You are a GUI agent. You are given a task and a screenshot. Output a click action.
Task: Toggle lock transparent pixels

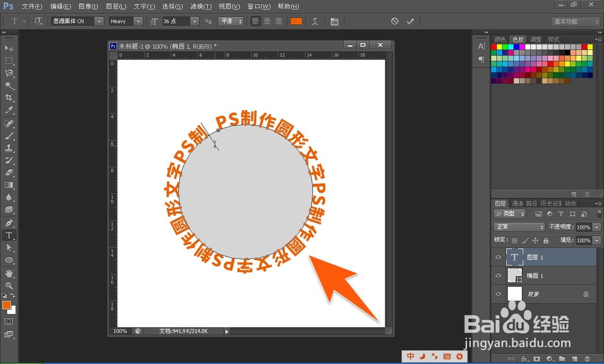pos(515,240)
